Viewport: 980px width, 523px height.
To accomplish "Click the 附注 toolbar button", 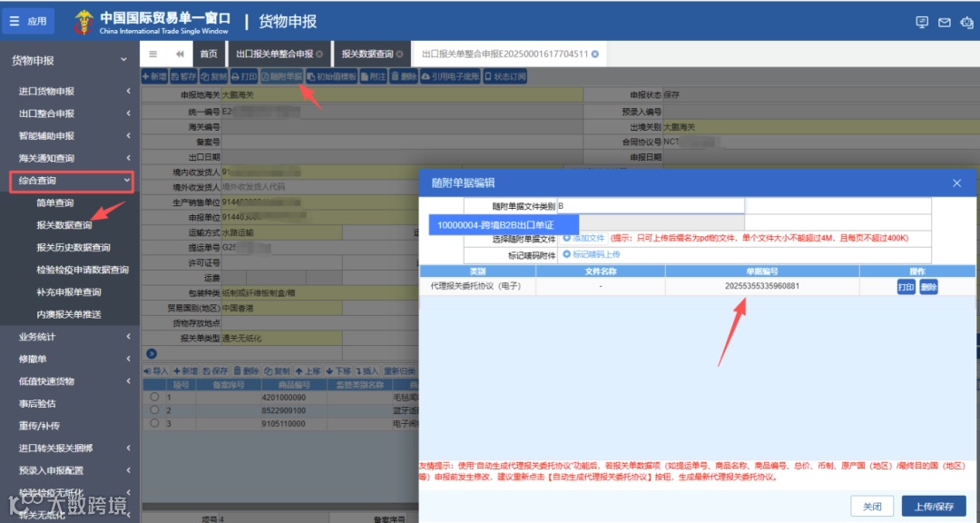I will pos(374,77).
